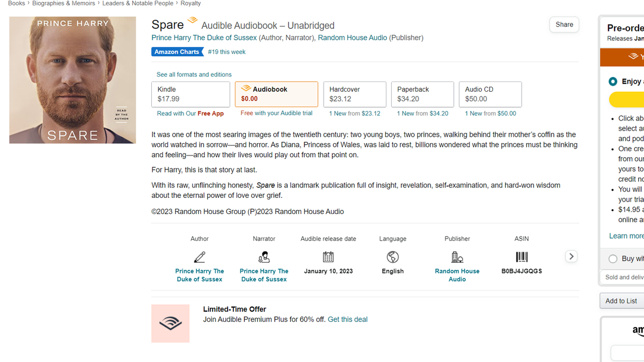Select the Buy with radio button
This screenshot has width=644, height=362.
tap(613, 258)
